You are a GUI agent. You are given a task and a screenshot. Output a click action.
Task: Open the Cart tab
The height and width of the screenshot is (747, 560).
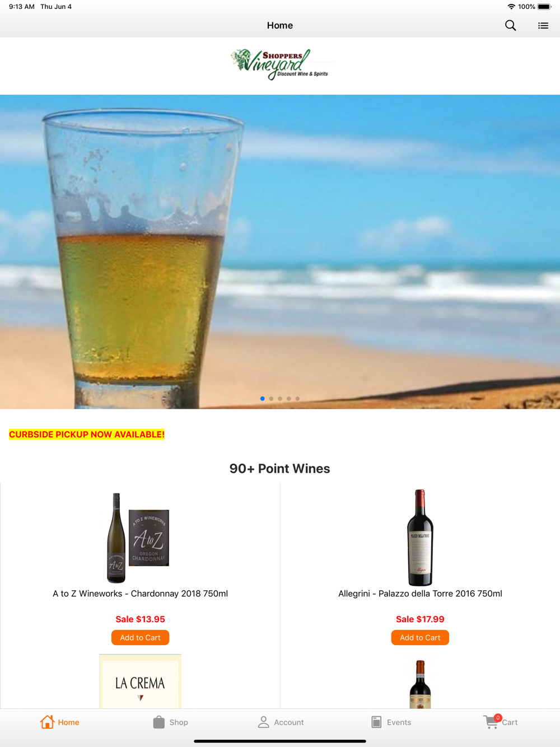[501, 722]
